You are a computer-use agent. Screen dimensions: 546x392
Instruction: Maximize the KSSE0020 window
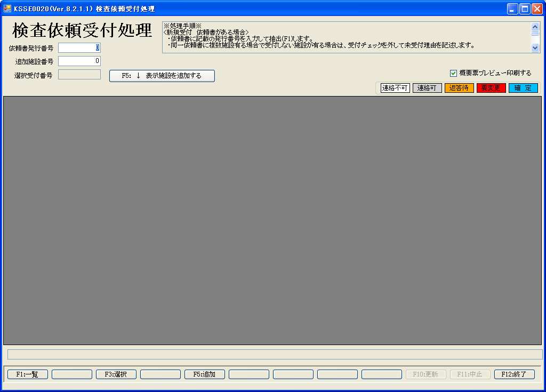pos(524,9)
